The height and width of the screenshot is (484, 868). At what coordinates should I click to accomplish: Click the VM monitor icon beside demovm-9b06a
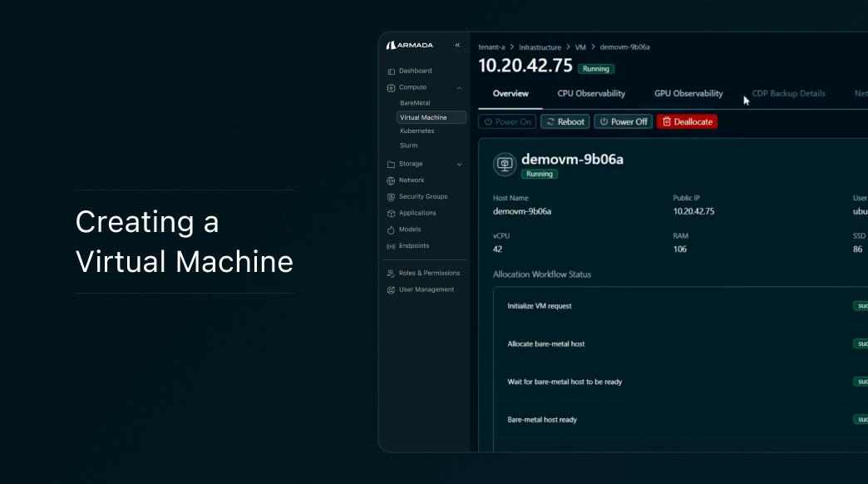505,165
